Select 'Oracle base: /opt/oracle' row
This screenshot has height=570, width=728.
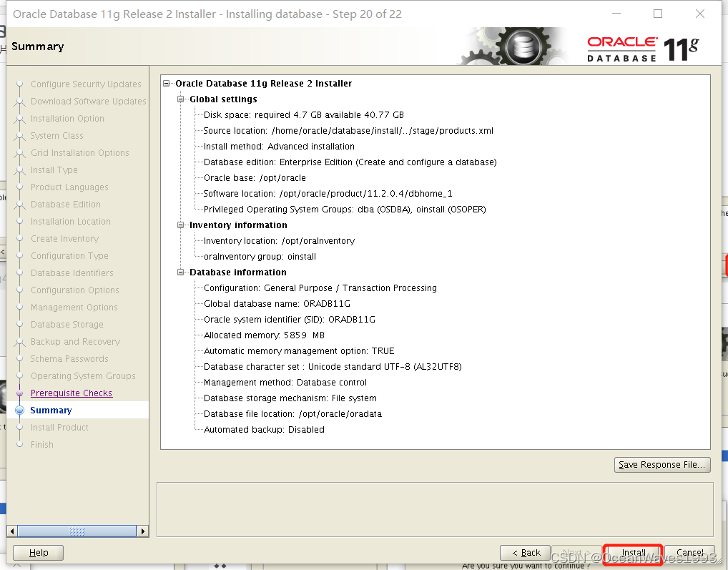[x=255, y=178]
